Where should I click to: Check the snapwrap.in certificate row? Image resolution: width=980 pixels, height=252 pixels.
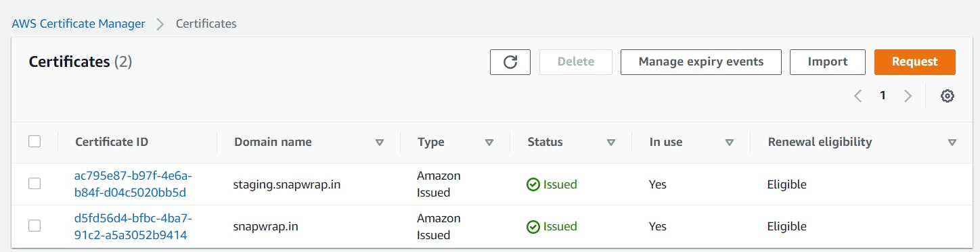pos(35,226)
